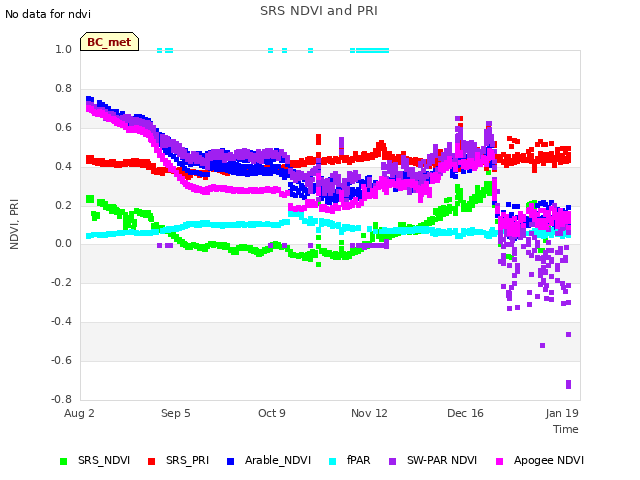
Task: Click the red SRS_PRI legend swatch
Action: 151,461
